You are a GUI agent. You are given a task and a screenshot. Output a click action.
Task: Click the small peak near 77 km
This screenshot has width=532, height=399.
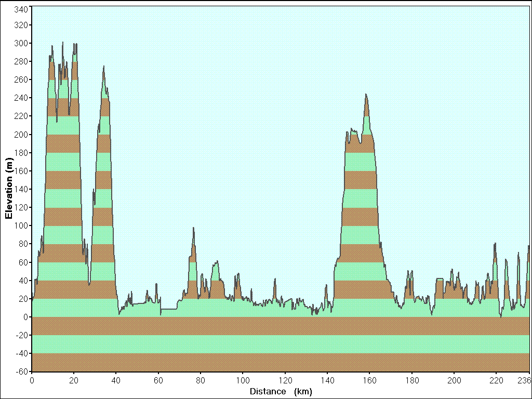click(193, 228)
